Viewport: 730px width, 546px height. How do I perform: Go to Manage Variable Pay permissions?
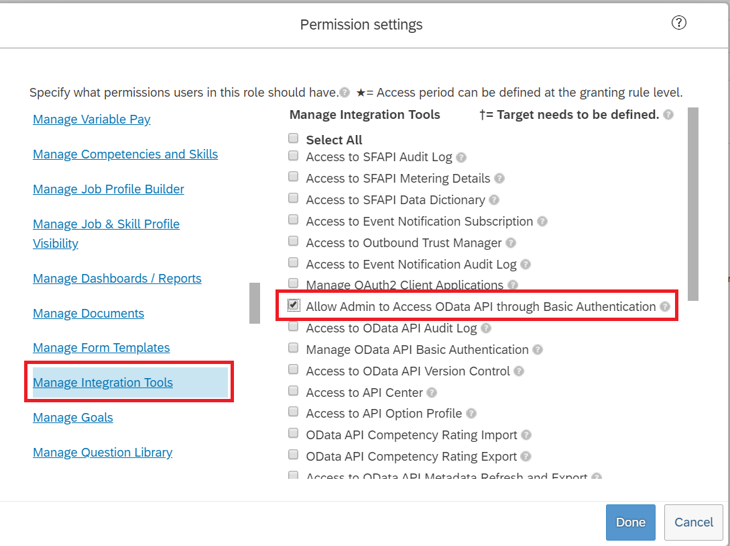point(92,119)
